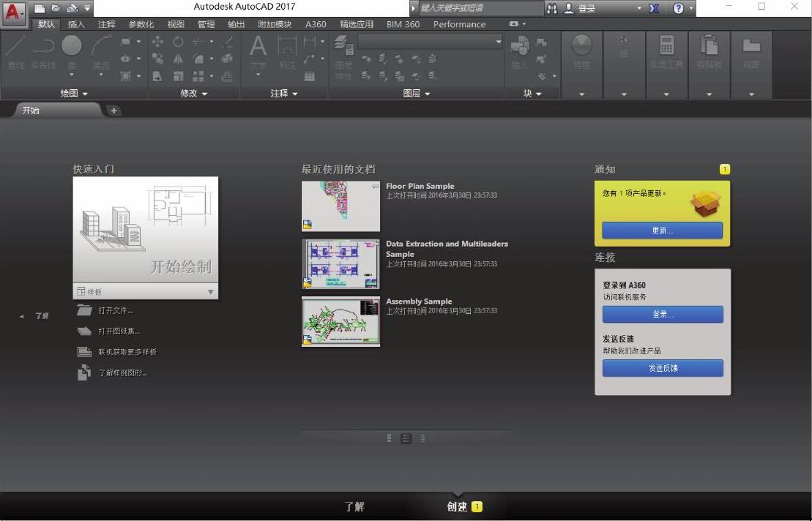
Task: Open Layer Properties from the ribbon
Action: point(343,56)
